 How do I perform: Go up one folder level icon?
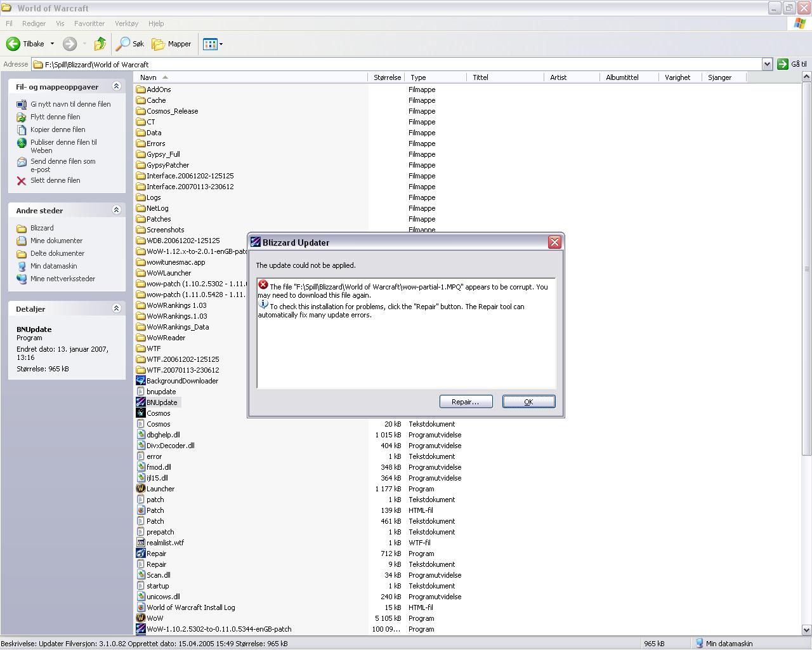pos(100,44)
